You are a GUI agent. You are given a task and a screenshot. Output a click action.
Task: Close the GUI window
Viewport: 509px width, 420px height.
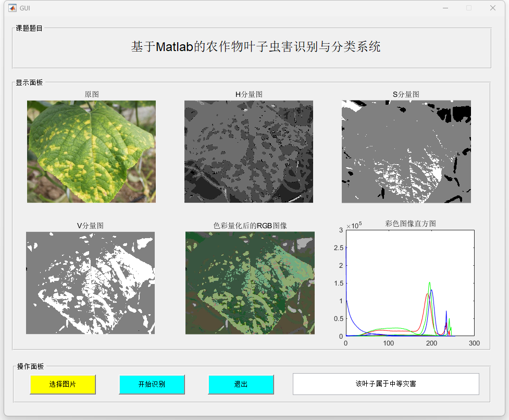pos(492,8)
